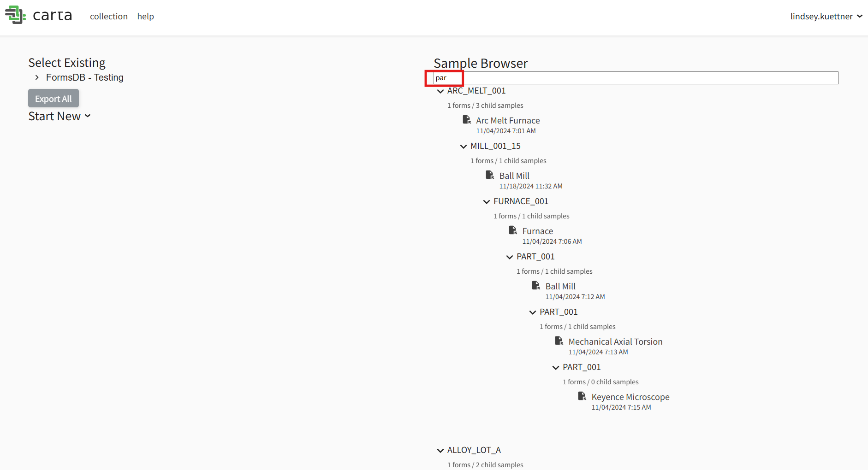Image resolution: width=868 pixels, height=470 pixels.
Task: Open the help menu item
Action: 145,16
